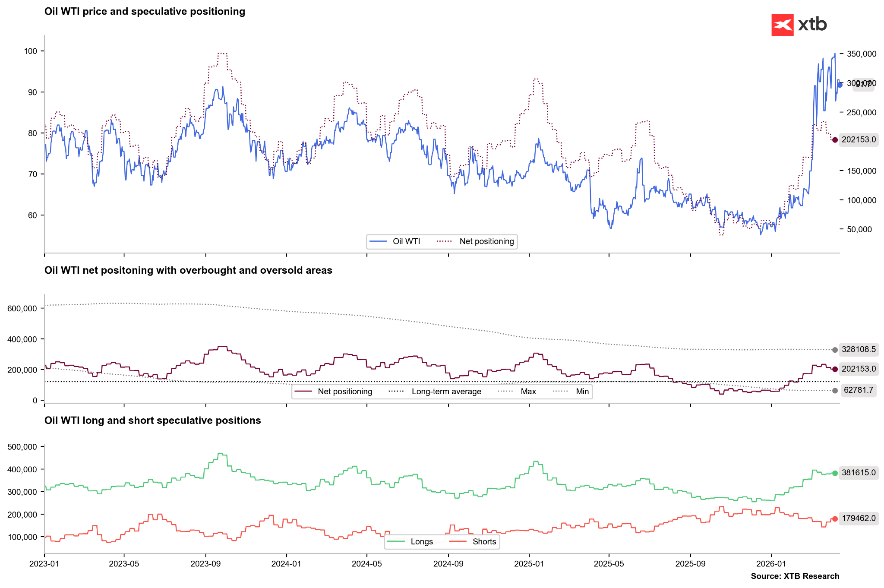Click the 2023-09 x-axis date label
The image size is (884, 588).
205,564
